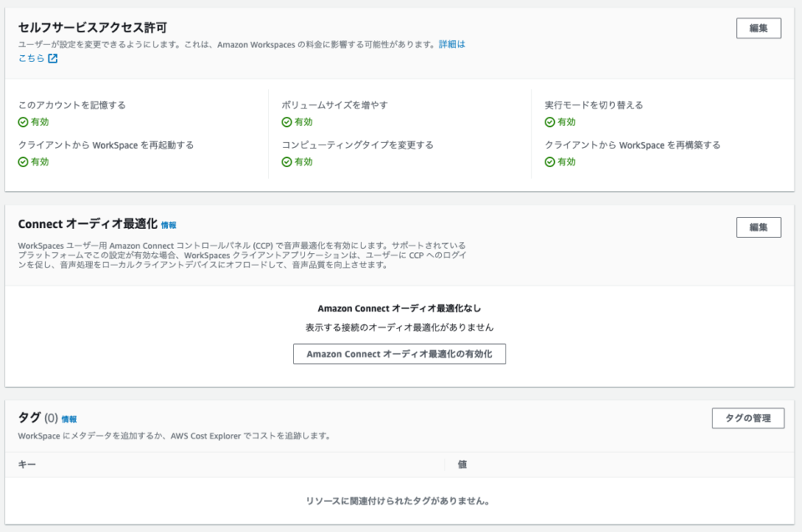The image size is (802, 532).
Task: Click 編集 in the Connect オーディオ最適化 section
Action: tap(758, 227)
